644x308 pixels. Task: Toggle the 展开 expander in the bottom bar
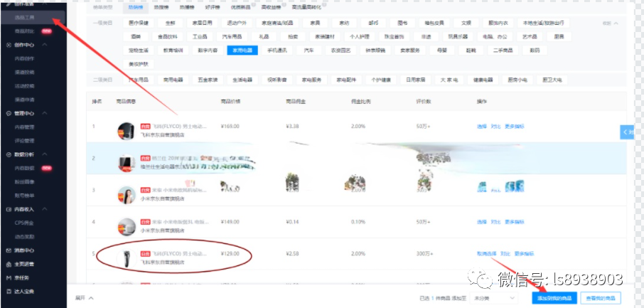(x=84, y=298)
